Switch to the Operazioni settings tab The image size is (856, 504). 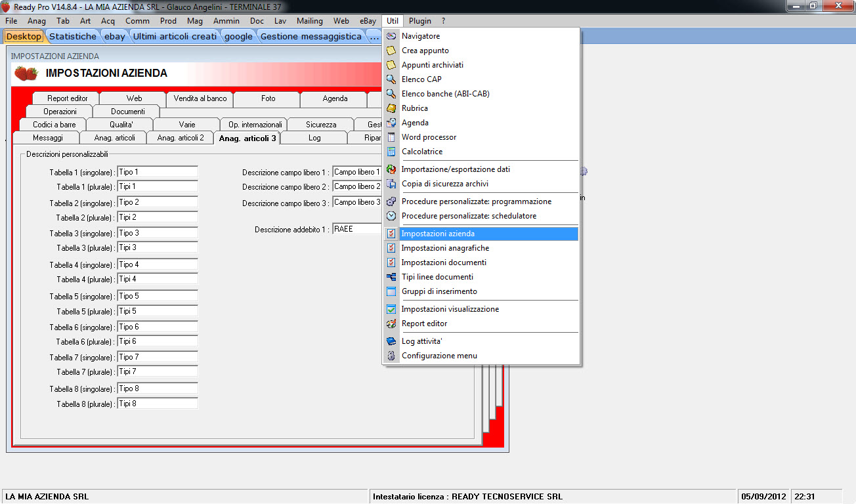(x=60, y=112)
